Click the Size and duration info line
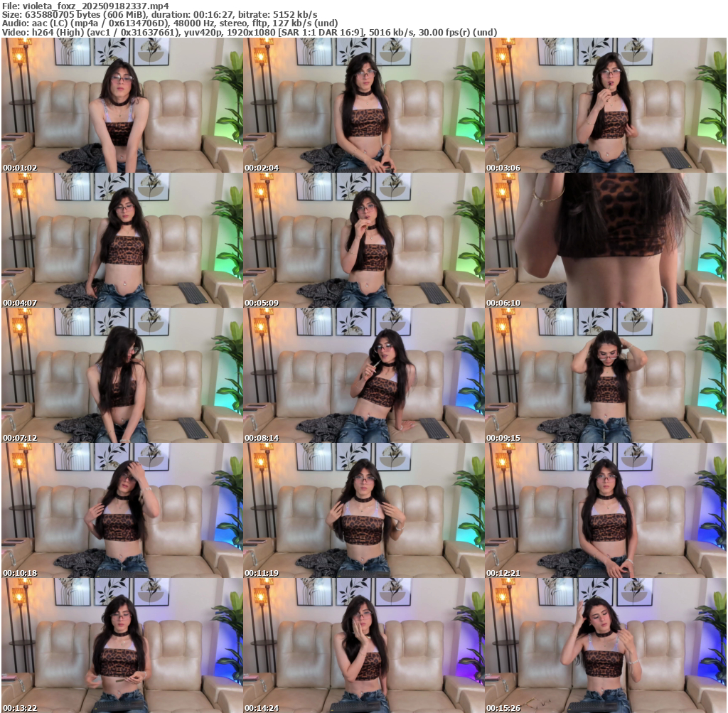Screen dimensions: 728x713 point(159,14)
